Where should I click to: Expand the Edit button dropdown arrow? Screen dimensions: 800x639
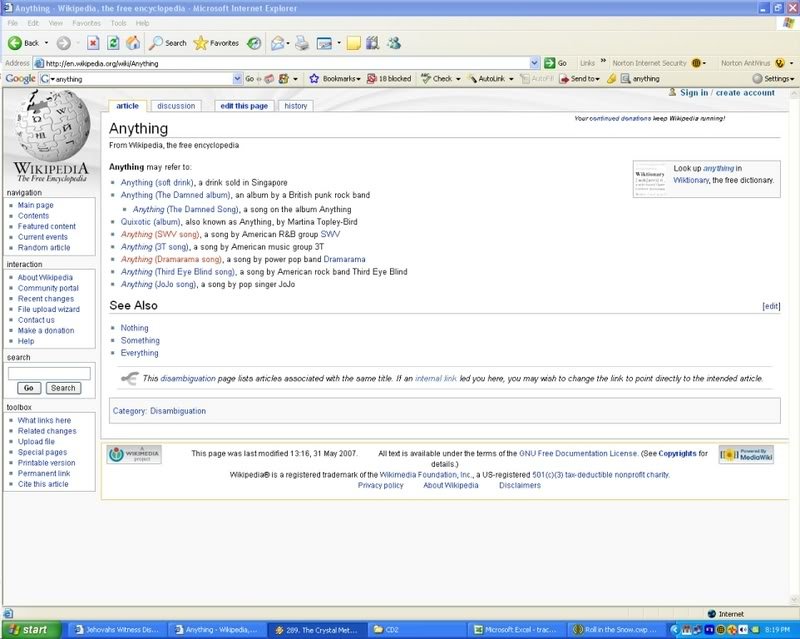tap(339, 43)
